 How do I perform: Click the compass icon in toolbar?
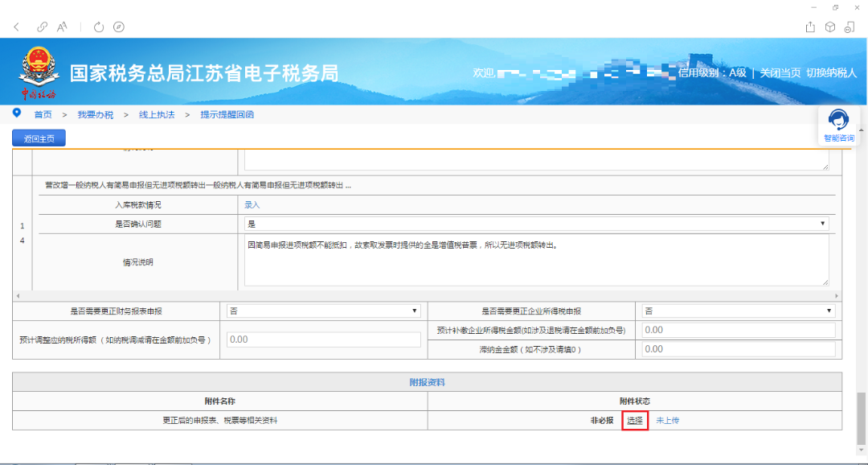pyautogui.click(x=119, y=27)
